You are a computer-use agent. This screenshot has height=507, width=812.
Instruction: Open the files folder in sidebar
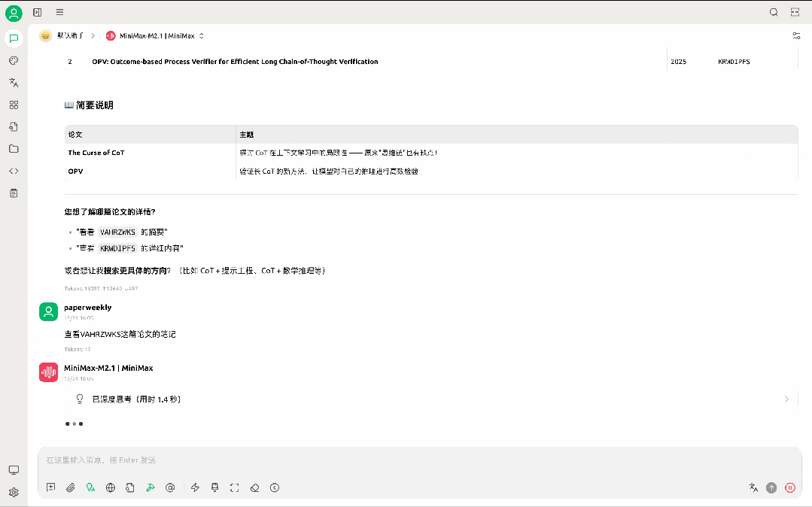click(x=14, y=149)
